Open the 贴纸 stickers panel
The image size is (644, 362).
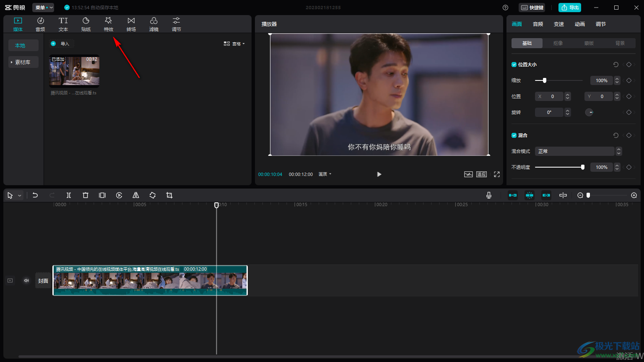click(86, 24)
